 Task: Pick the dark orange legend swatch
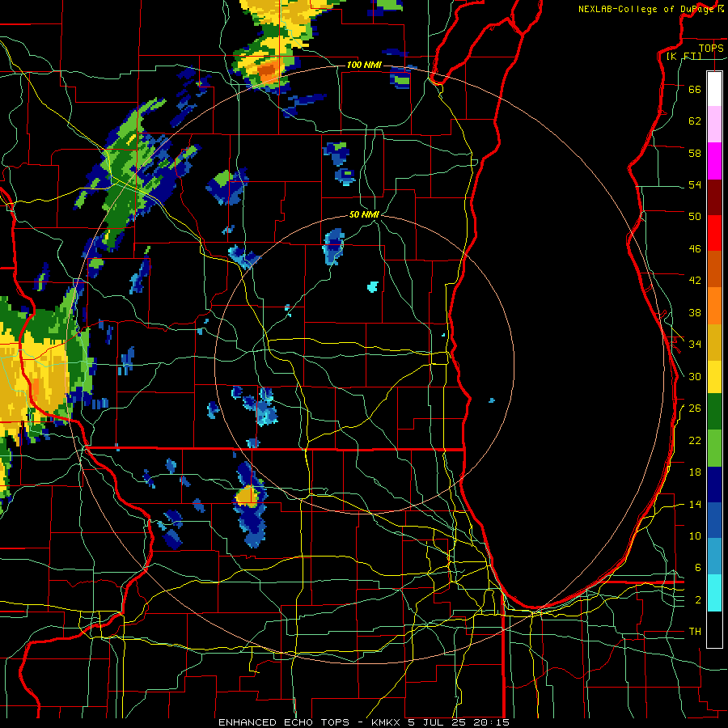(714, 269)
